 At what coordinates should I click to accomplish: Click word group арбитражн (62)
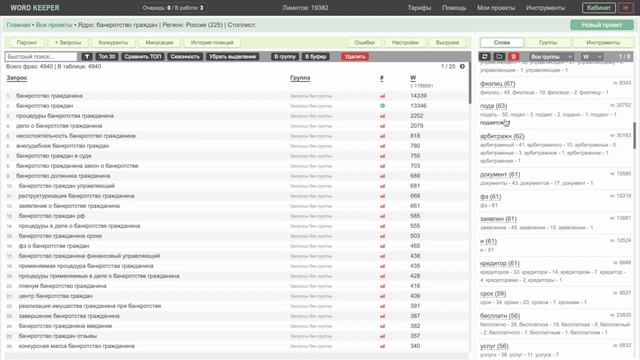point(502,136)
